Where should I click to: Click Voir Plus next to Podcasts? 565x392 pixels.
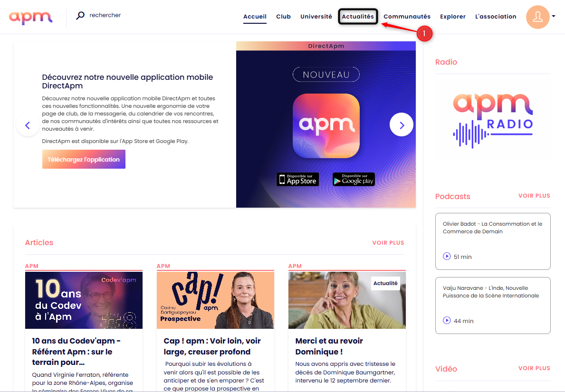pyautogui.click(x=534, y=196)
